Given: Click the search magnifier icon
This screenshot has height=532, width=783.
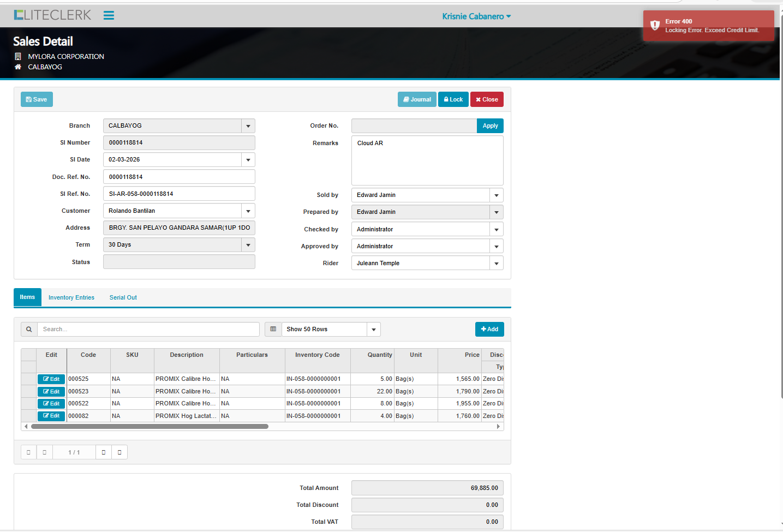Looking at the screenshot, I should (29, 330).
